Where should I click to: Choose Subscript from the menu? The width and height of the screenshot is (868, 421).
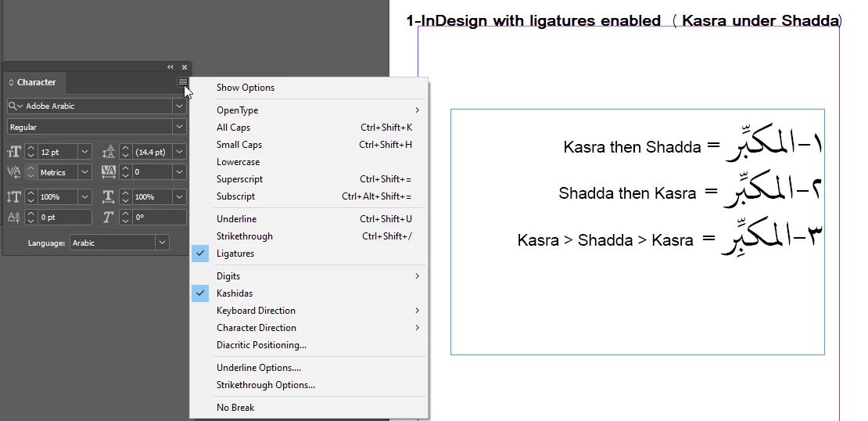tap(309, 196)
